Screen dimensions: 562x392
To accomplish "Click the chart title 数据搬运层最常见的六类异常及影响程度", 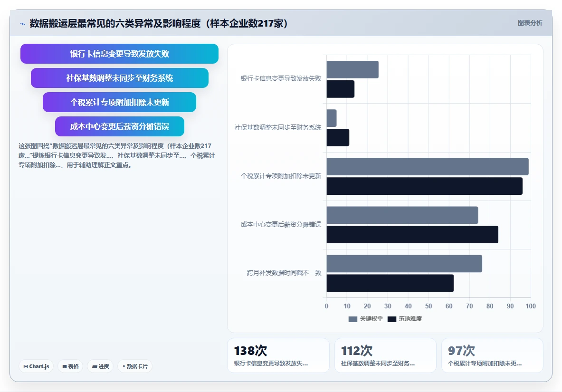I will tap(158, 23).
